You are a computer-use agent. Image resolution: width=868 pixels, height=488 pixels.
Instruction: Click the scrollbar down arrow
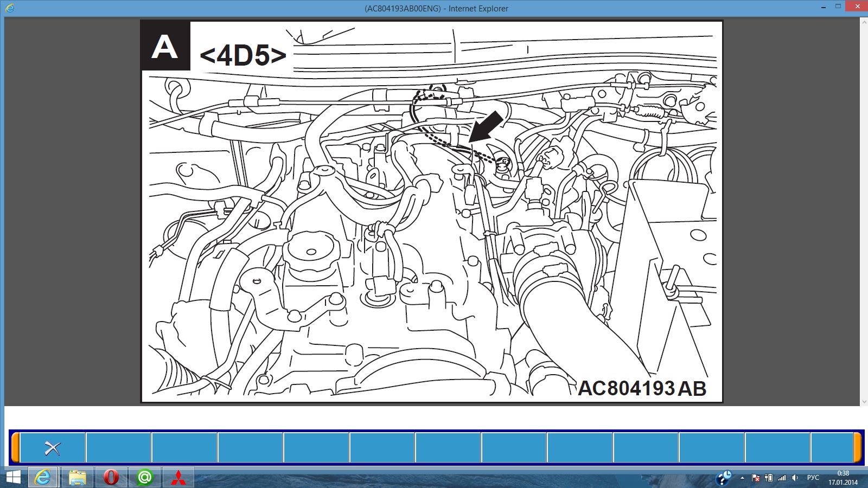tap(864, 402)
